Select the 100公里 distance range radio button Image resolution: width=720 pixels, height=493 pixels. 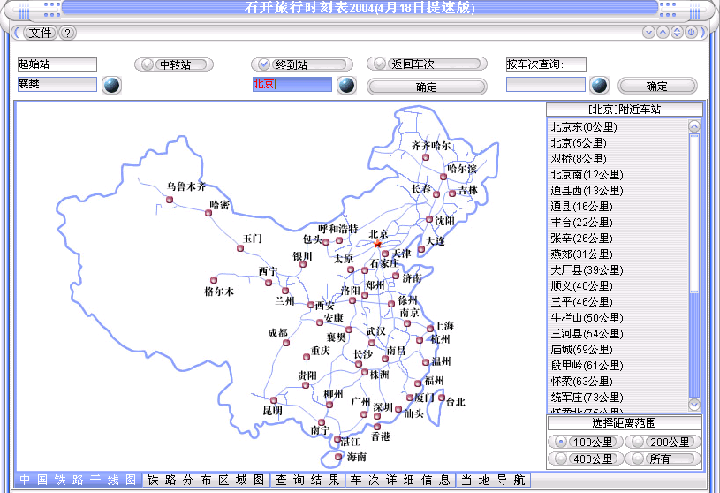coord(585,442)
